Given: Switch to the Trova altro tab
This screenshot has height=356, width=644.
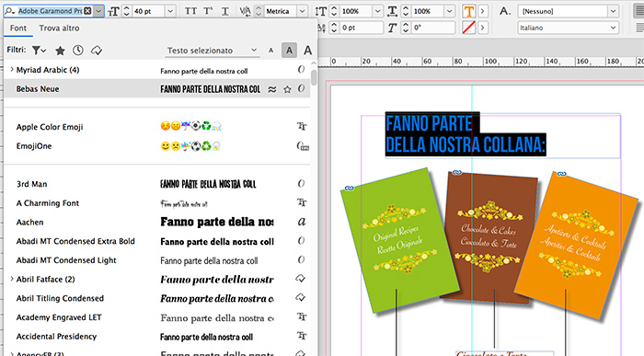Looking at the screenshot, I should (x=59, y=28).
